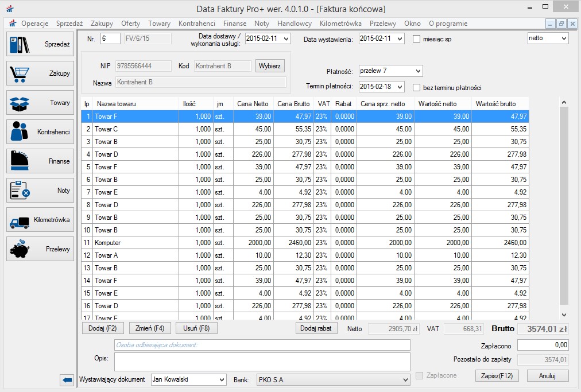This screenshot has height=392, width=581.
Task: Go to Towary box icon module
Action: (40, 103)
